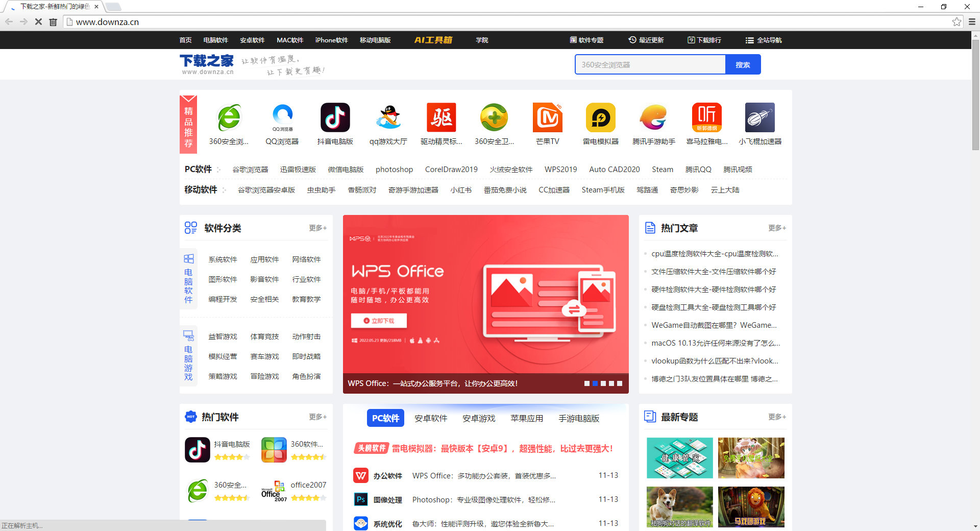Switch to the 苹果应用 tab

pyautogui.click(x=527, y=418)
